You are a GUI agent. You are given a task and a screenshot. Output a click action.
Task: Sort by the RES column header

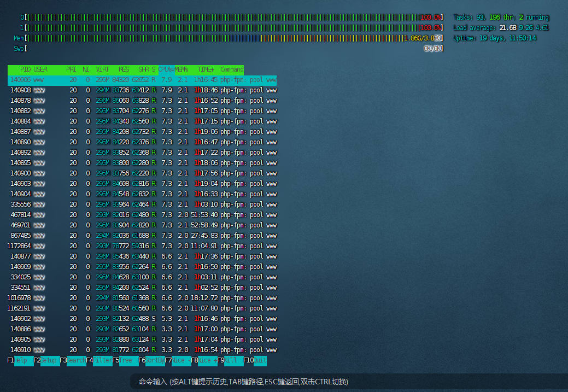click(x=124, y=69)
